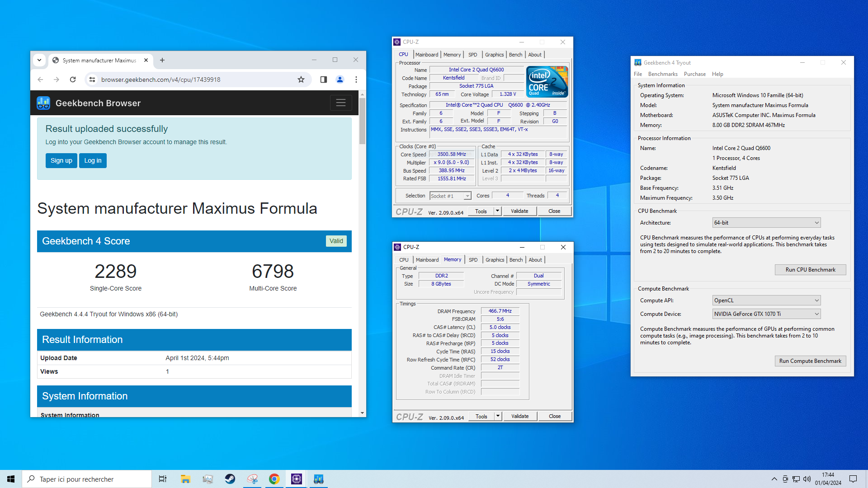
Task: Open File menu in Geekbench 4 Tryout
Action: tap(638, 74)
